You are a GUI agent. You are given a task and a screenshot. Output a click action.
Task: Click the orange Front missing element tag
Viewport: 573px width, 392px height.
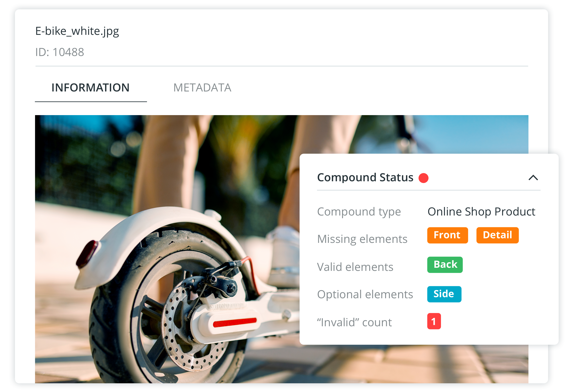click(x=447, y=235)
